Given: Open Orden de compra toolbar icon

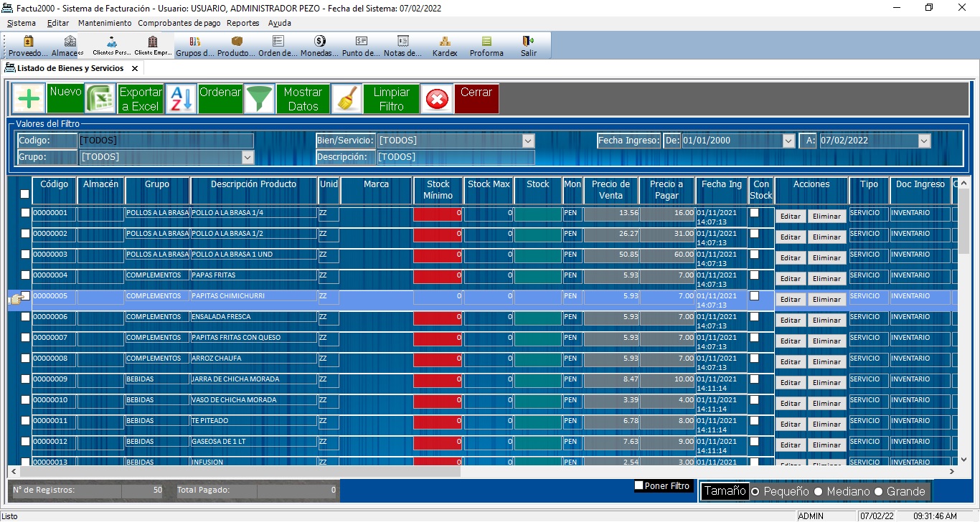Looking at the screenshot, I should pos(278,46).
